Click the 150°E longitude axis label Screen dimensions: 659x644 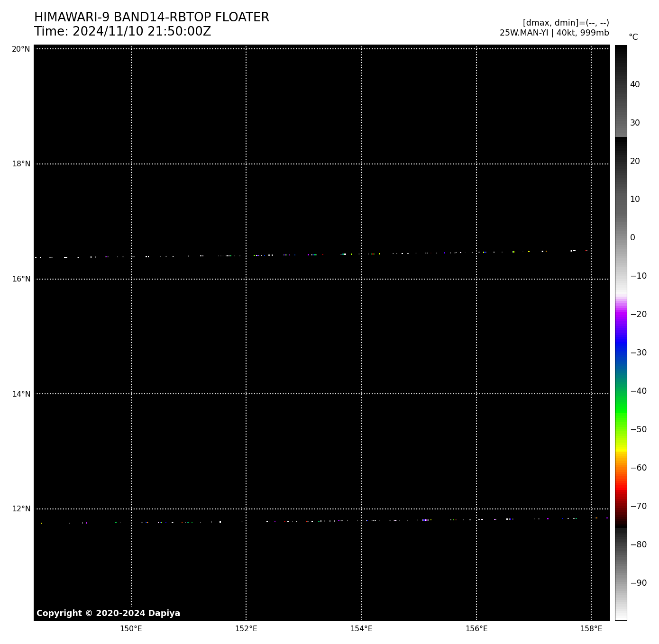pos(131,629)
